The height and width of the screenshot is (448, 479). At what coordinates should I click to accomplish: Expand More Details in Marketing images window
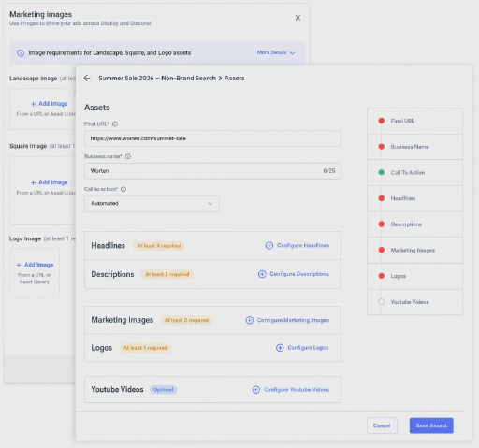(276, 52)
